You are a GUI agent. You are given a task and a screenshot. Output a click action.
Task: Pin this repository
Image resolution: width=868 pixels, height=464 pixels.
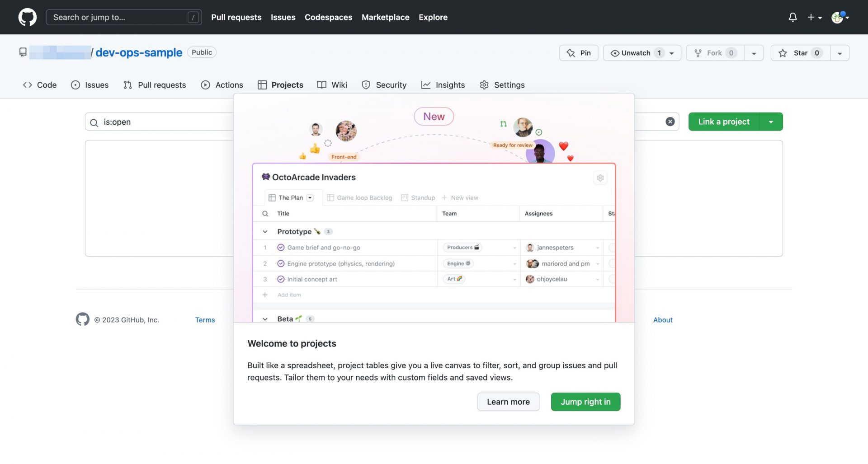(579, 53)
